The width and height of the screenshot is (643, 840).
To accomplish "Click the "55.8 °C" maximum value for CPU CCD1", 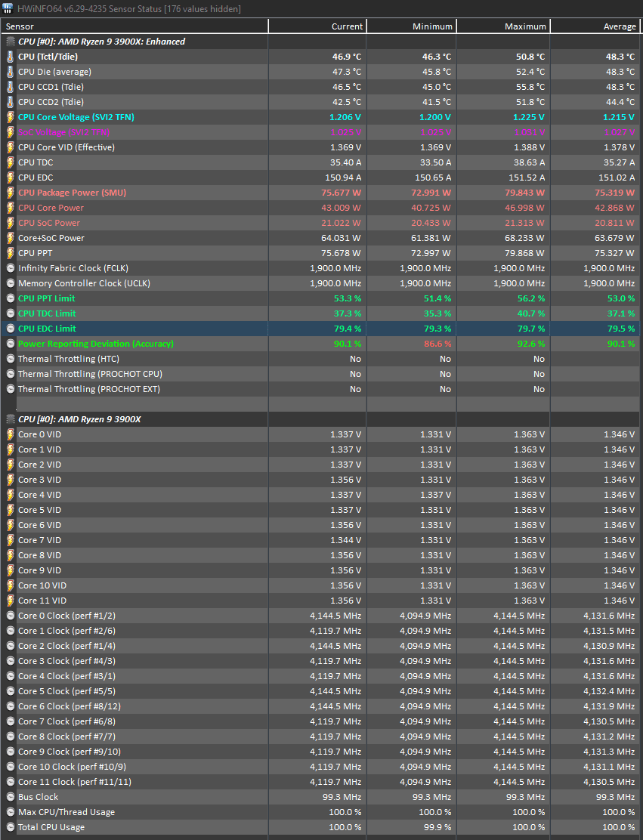I will (x=530, y=87).
